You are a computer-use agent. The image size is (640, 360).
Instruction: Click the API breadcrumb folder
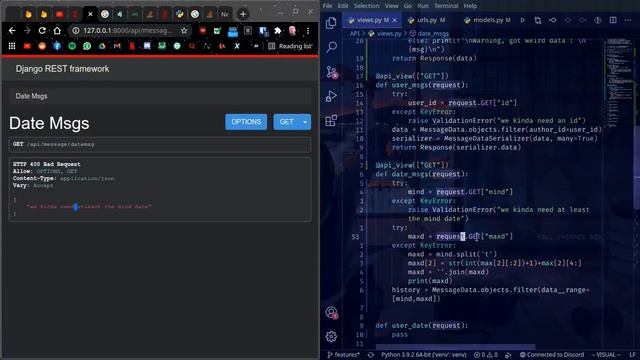tap(354, 33)
